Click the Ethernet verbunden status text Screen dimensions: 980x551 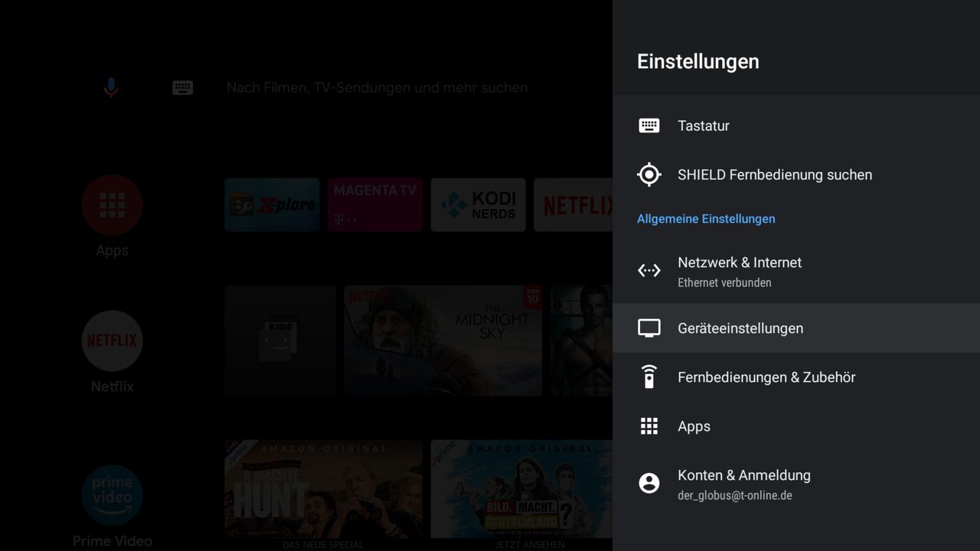724,282
